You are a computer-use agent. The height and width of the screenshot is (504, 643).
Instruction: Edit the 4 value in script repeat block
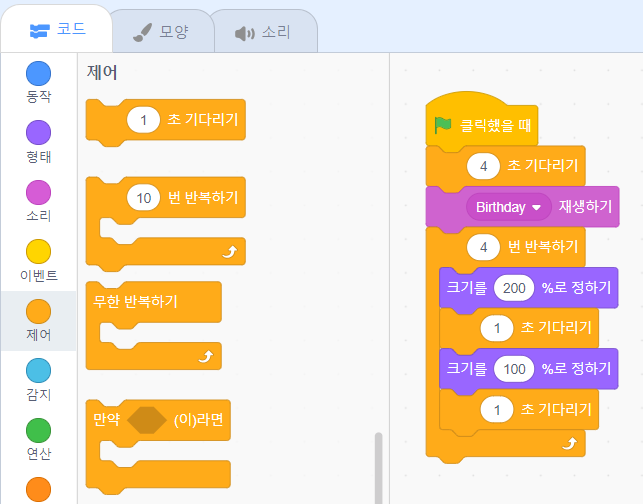coord(483,247)
